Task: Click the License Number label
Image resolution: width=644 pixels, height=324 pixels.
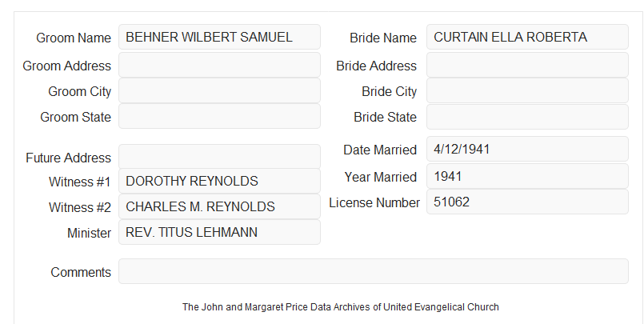Action: [374, 203]
